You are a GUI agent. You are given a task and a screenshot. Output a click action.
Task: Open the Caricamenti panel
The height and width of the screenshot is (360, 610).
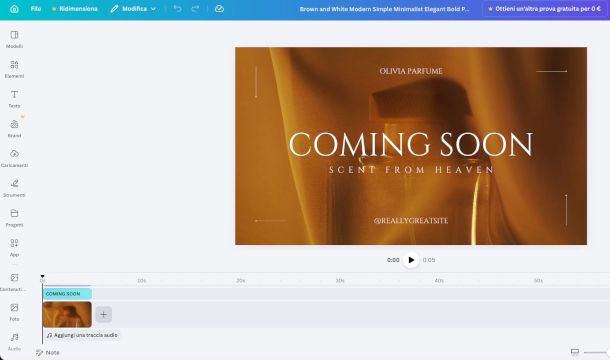click(14, 158)
